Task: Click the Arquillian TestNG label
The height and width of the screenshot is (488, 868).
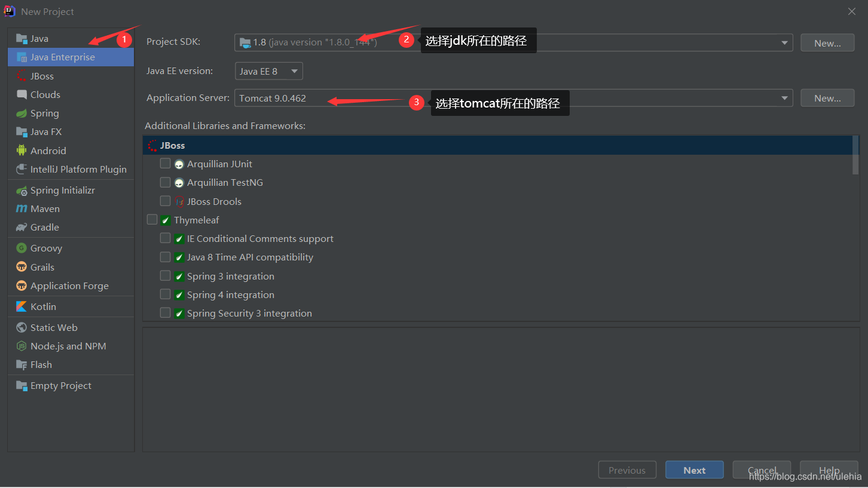Action: [x=225, y=183]
